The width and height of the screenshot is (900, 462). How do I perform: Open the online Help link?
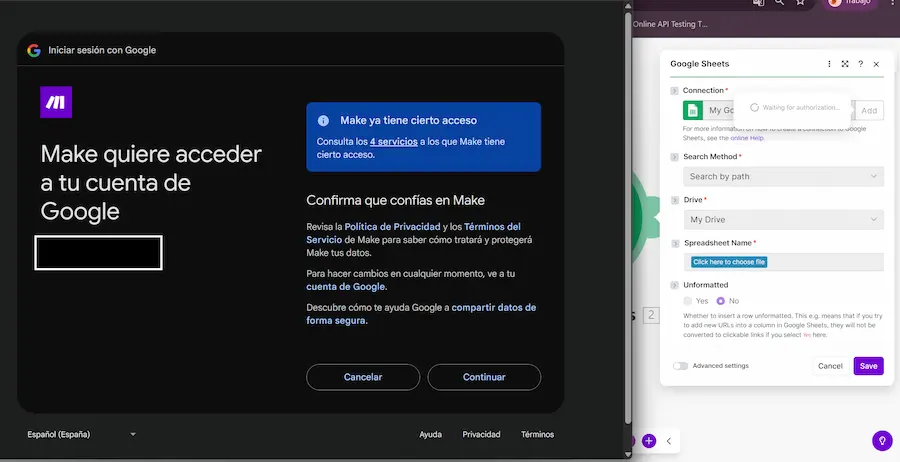coord(747,138)
